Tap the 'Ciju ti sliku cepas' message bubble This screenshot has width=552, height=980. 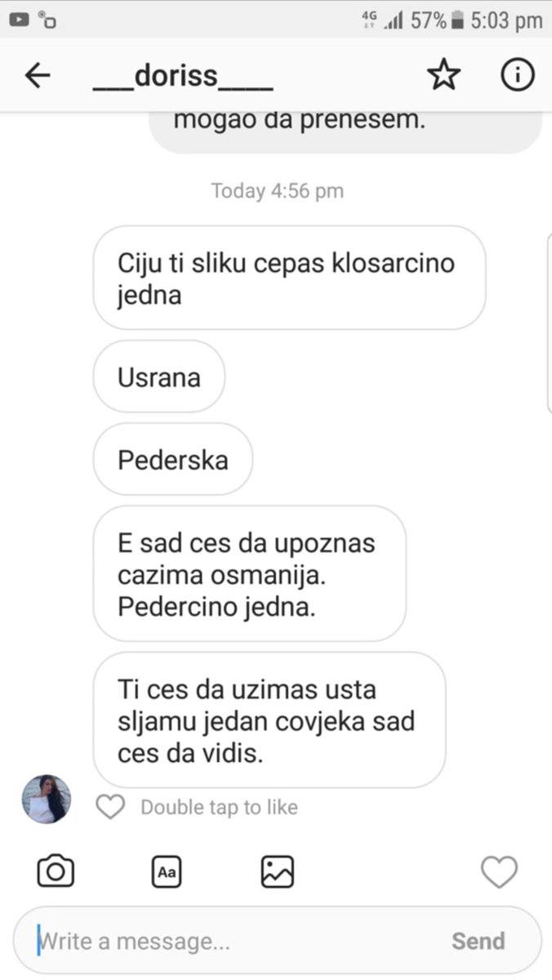(290, 278)
